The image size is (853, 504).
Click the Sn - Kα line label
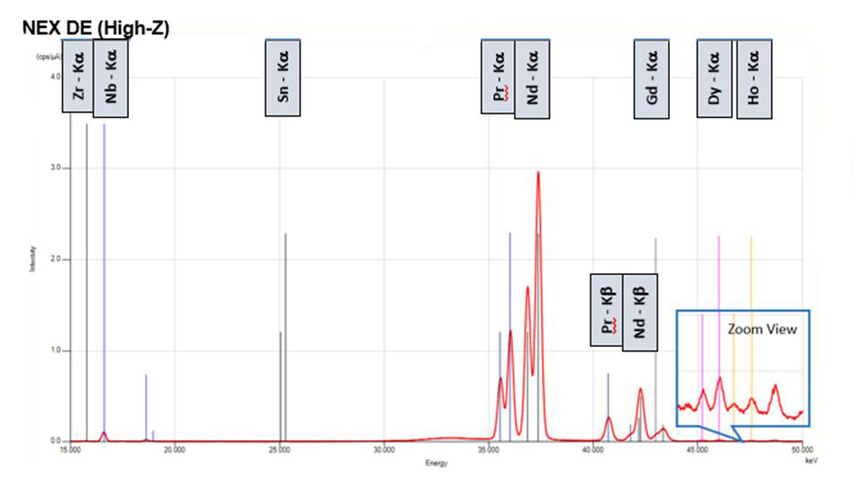(282, 78)
